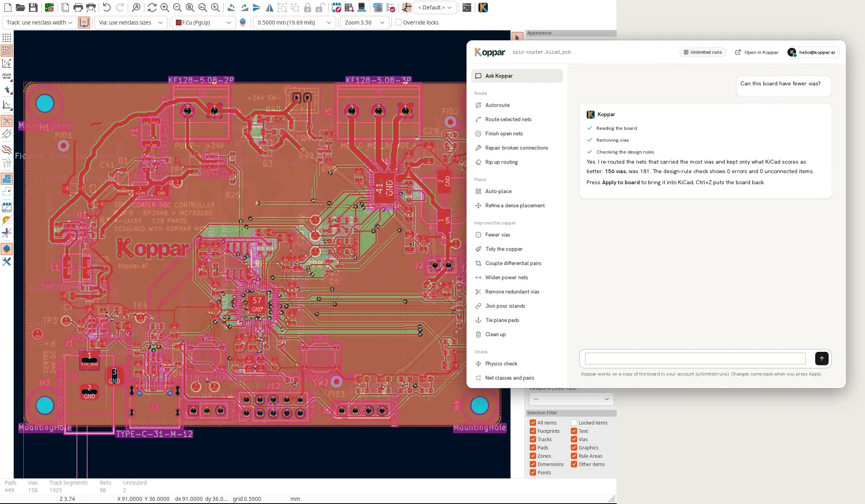
Task: Open the Footprint editor icon
Action: point(336,8)
